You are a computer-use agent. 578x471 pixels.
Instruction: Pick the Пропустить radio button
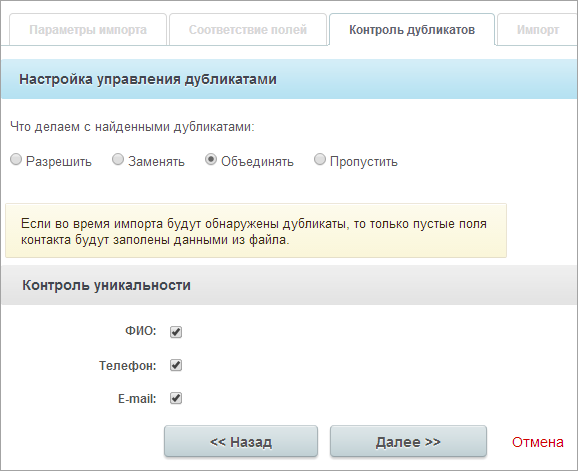tap(320, 160)
